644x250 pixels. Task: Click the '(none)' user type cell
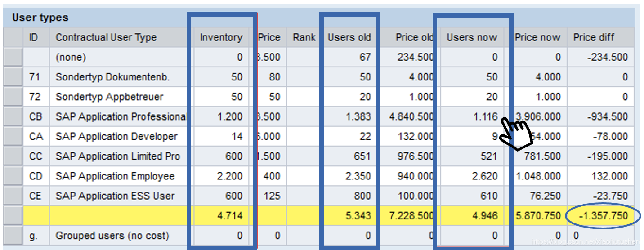(x=118, y=57)
